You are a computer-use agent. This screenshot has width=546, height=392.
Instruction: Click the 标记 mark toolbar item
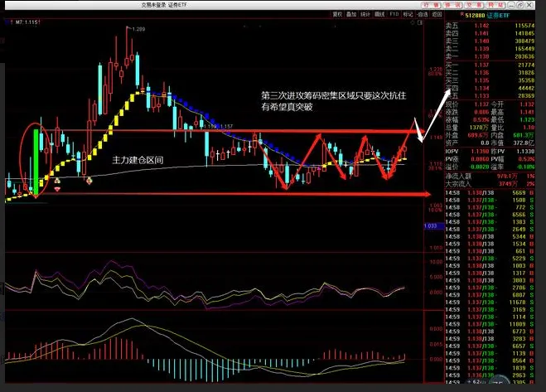[408, 14]
